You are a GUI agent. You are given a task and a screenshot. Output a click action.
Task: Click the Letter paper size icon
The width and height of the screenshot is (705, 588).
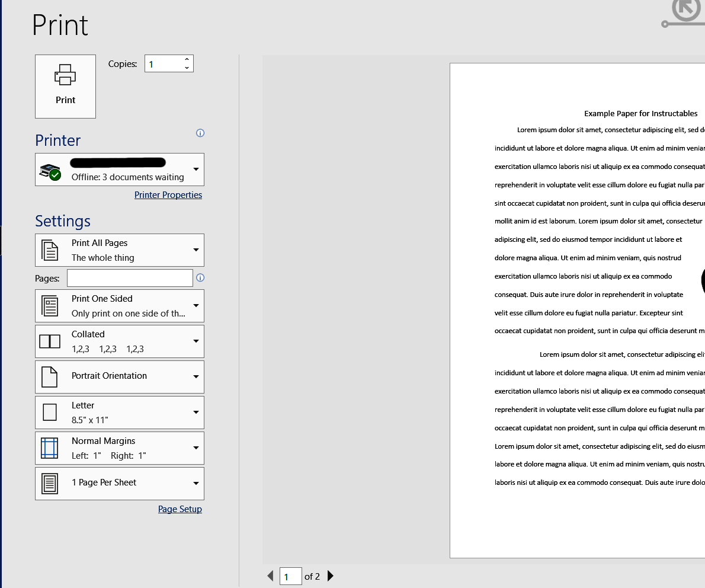pos(49,412)
